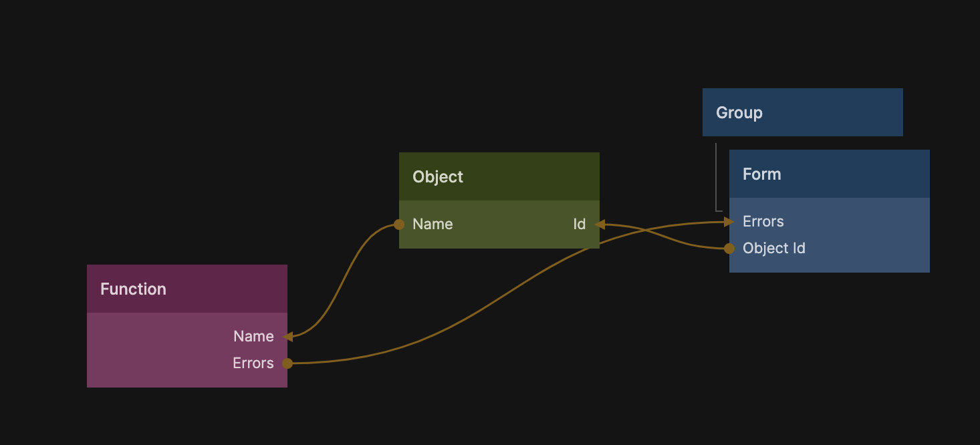Viewport: 980px width, 445px height.
Task: Click the Name port label on Object node
Action: (433, 225)
